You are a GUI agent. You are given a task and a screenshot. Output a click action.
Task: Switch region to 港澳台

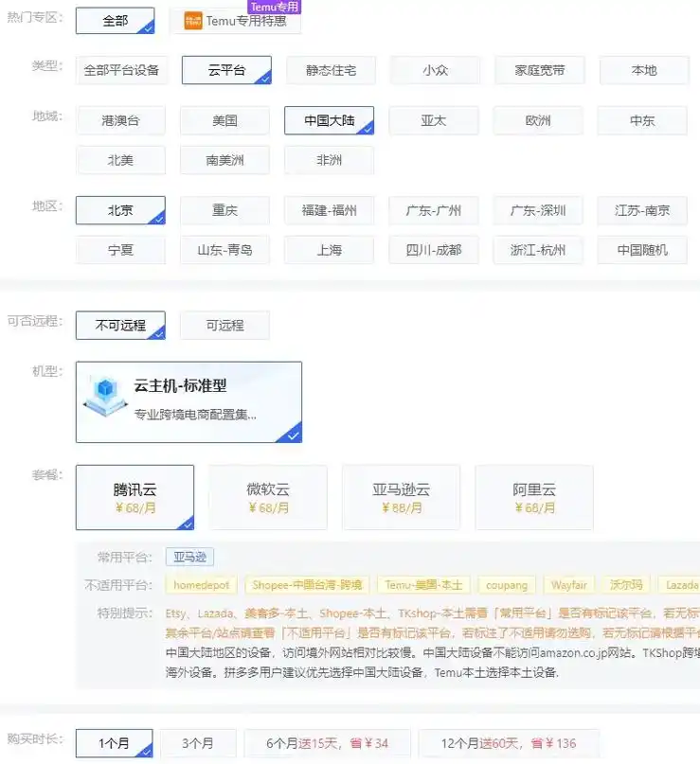pyautogui.click(x=120, y=120)
